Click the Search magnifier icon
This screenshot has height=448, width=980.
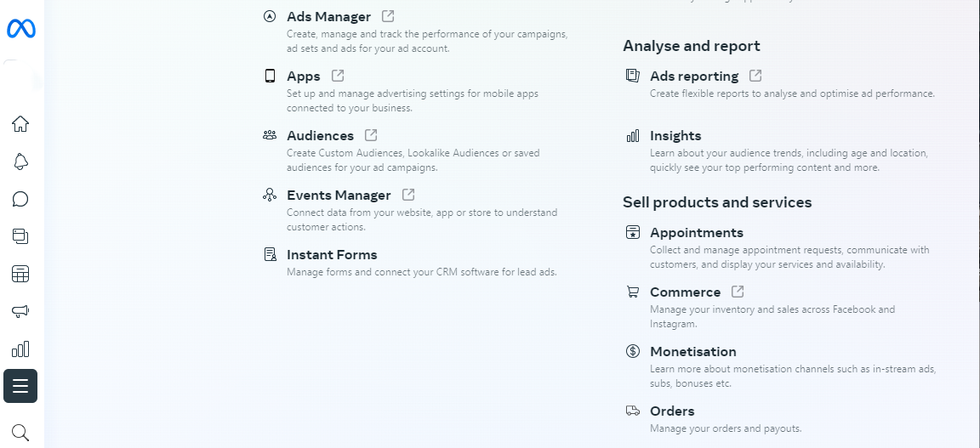[20, 433]
